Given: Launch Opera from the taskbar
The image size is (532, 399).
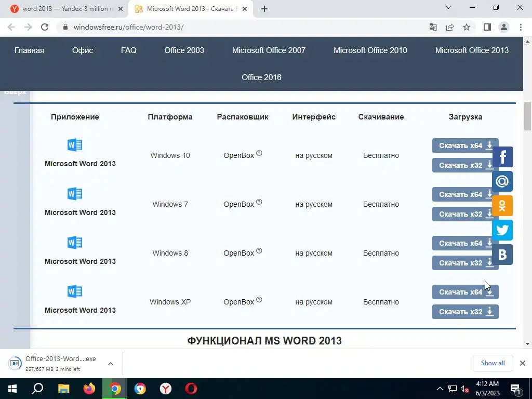Looking at the screenshot, I should [x=191, y=389].
